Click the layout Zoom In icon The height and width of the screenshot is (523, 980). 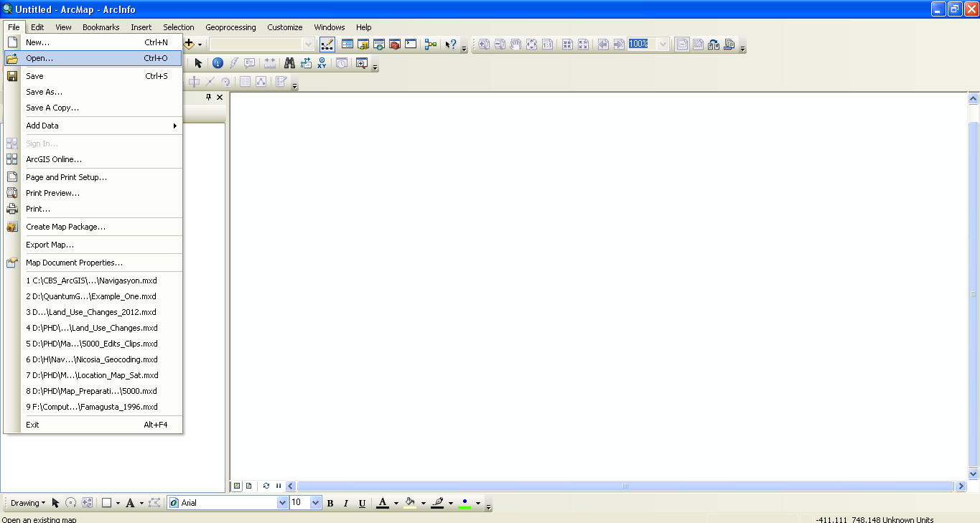[484, 44]
